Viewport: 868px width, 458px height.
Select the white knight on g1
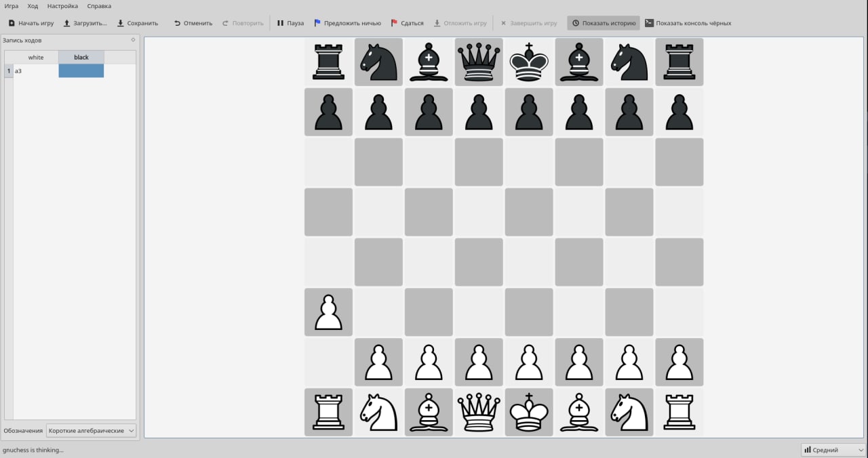(629, 413)
